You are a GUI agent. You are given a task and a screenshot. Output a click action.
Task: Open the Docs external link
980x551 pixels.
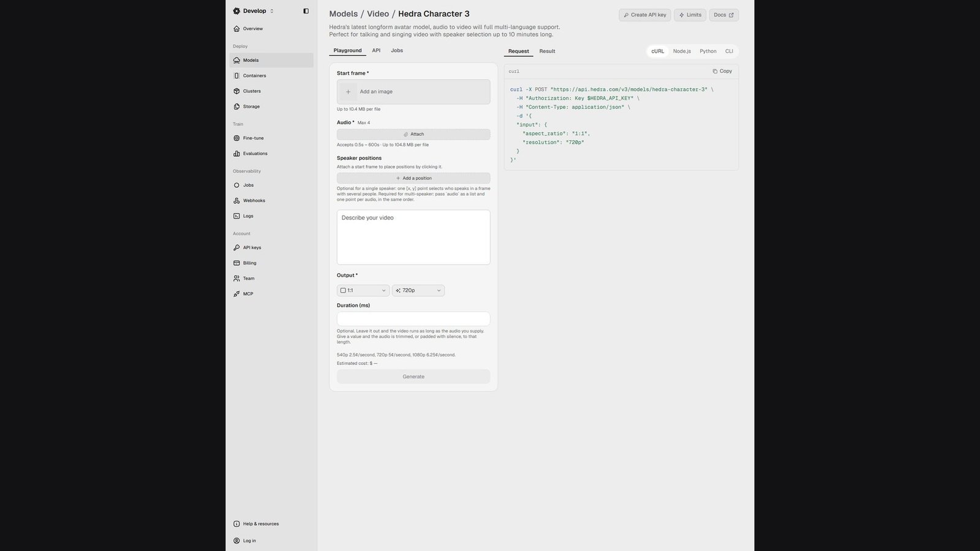click(724, 15)
